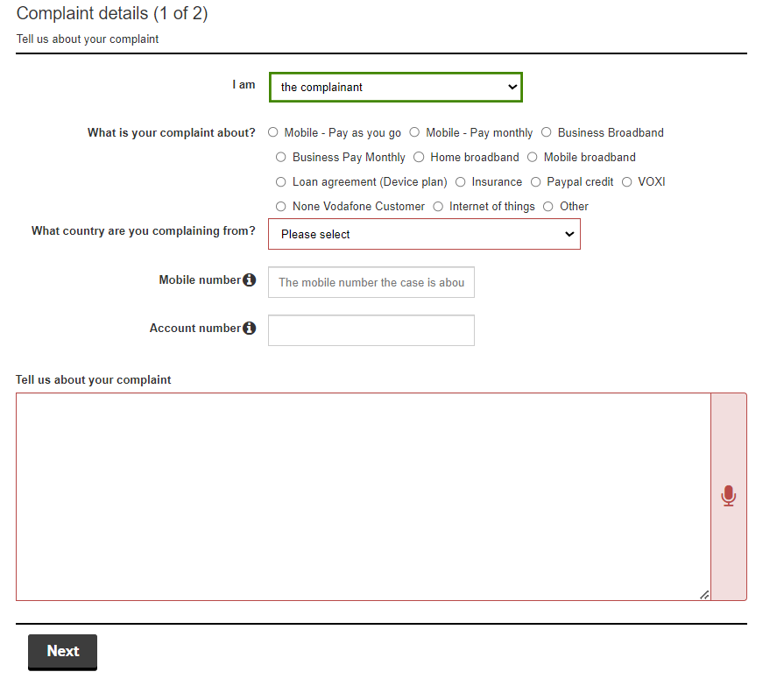
Task: Pick the VOXI radio button
Action: pos(627,182)
